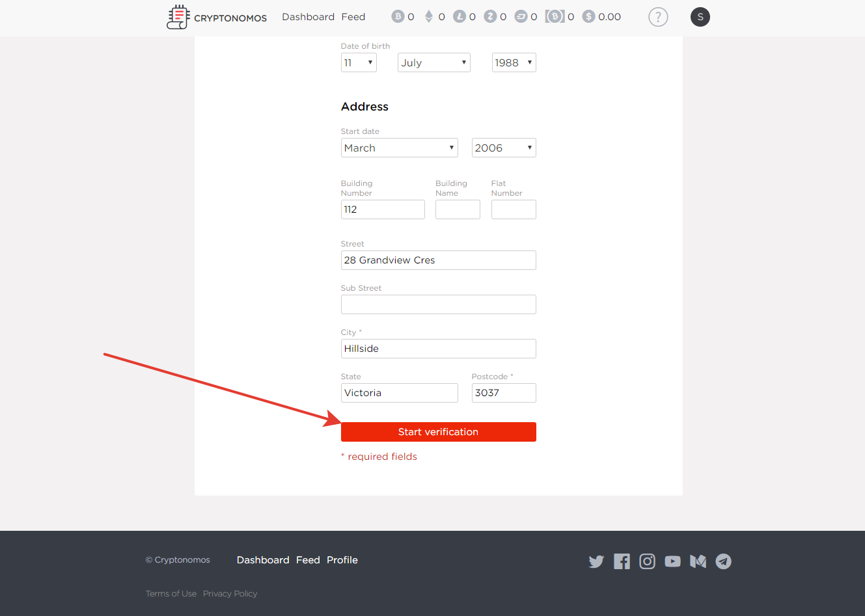Open the start date year dropdown showing 2006
The image size is (865, 616).
504,148
